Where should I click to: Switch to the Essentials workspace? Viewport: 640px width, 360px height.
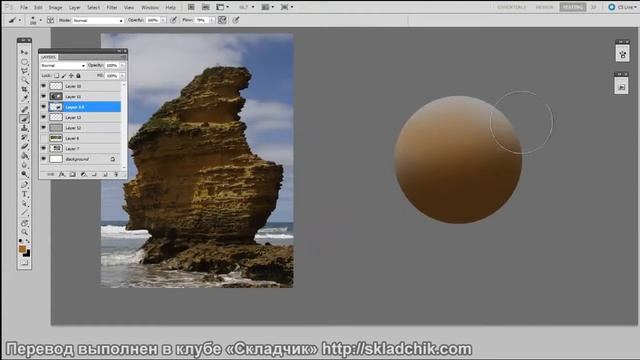[511, 7]
